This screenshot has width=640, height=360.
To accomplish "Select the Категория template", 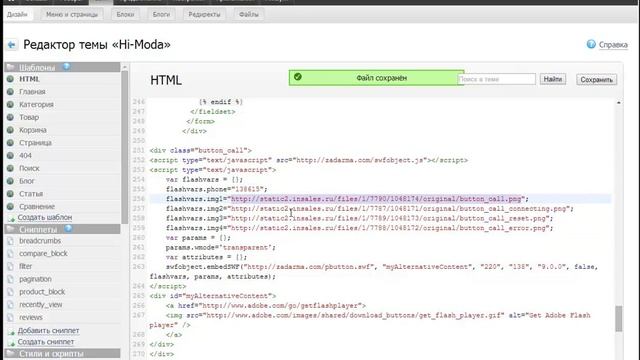I will coord(36,104).
